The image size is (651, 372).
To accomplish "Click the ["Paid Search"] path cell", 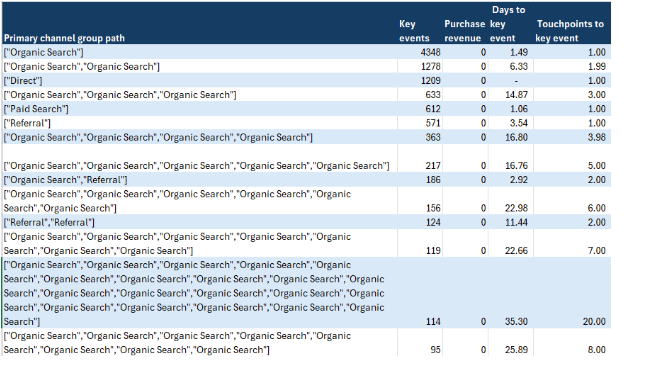I will click(x=199, y=109).
